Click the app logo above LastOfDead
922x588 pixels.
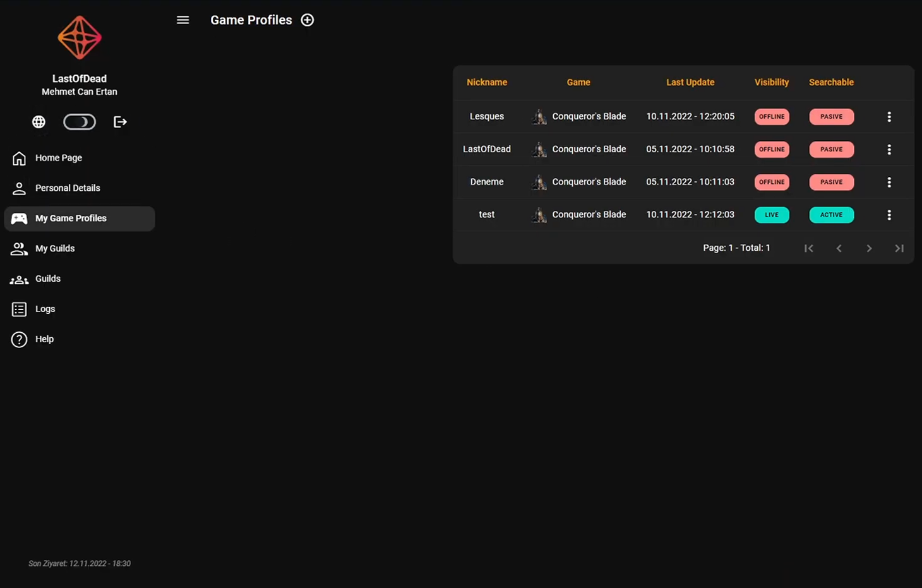tap(80, 38)
